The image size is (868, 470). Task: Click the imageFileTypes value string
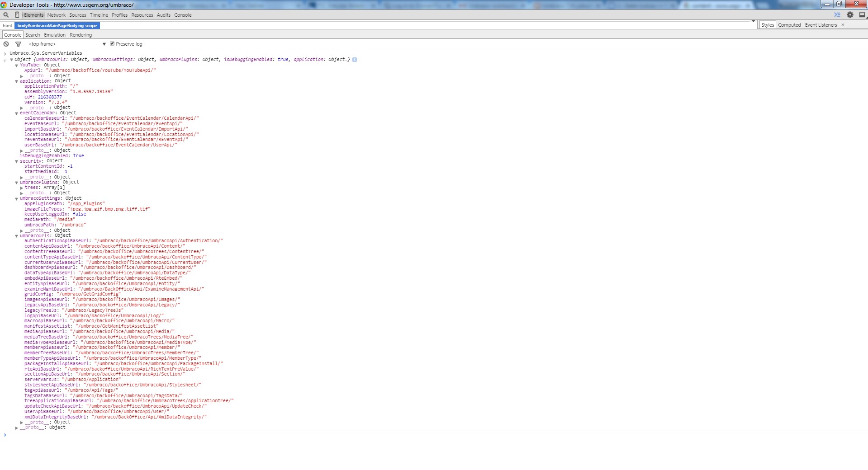coord(109,209)
